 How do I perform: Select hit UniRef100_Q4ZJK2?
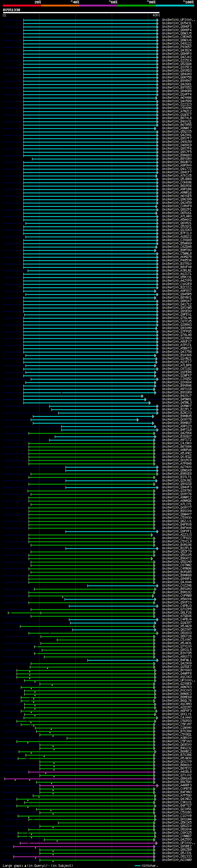point(177,57)
